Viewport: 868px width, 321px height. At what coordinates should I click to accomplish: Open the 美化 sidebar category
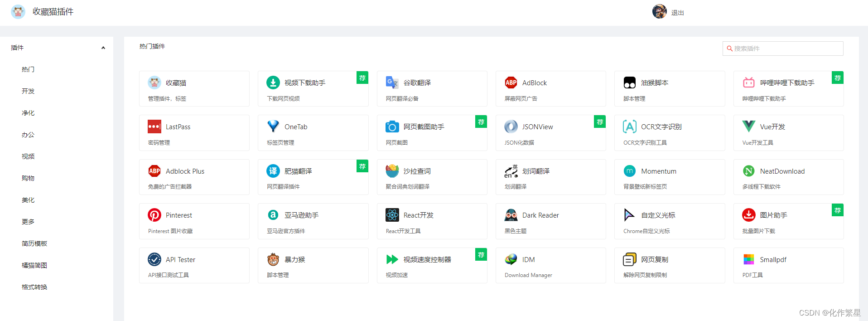(x=28, y=200)
